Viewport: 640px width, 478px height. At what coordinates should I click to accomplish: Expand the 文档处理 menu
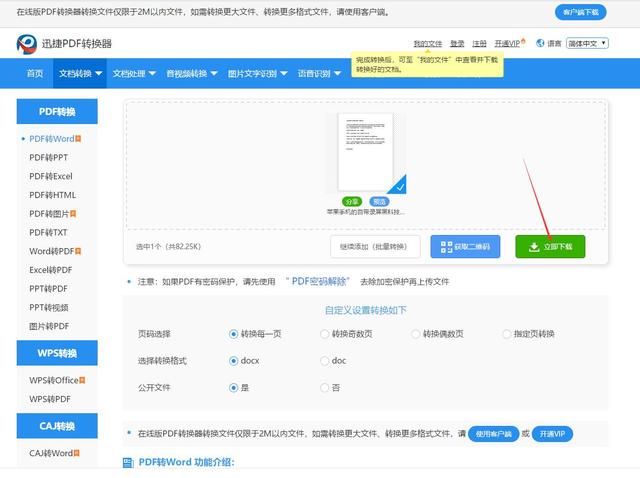pos(134,73)
